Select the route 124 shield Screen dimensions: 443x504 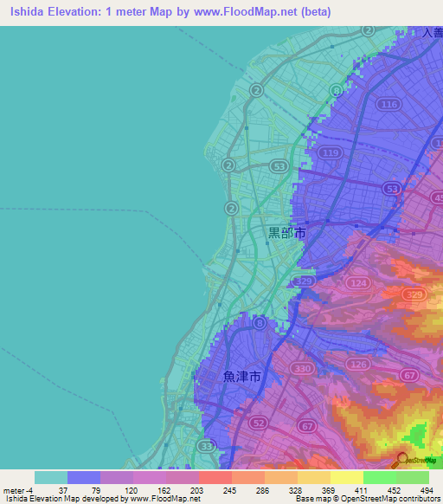pyautogui.click(x=358, y=283)
